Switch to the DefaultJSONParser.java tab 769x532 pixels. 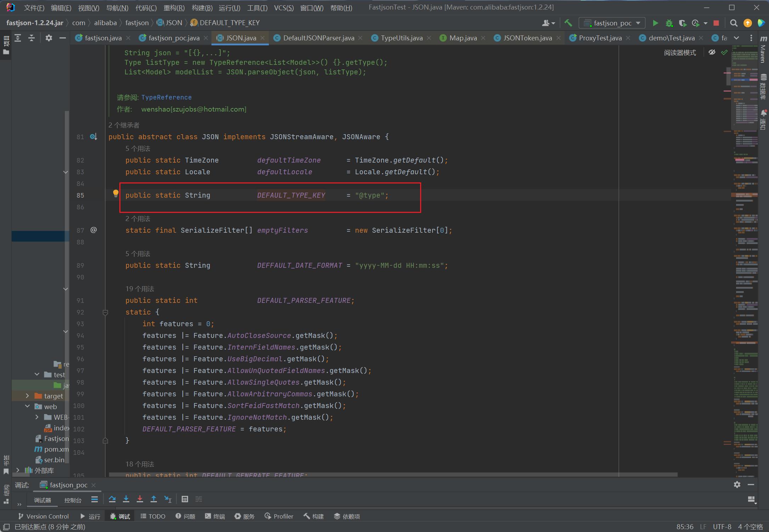pos(318,38)
